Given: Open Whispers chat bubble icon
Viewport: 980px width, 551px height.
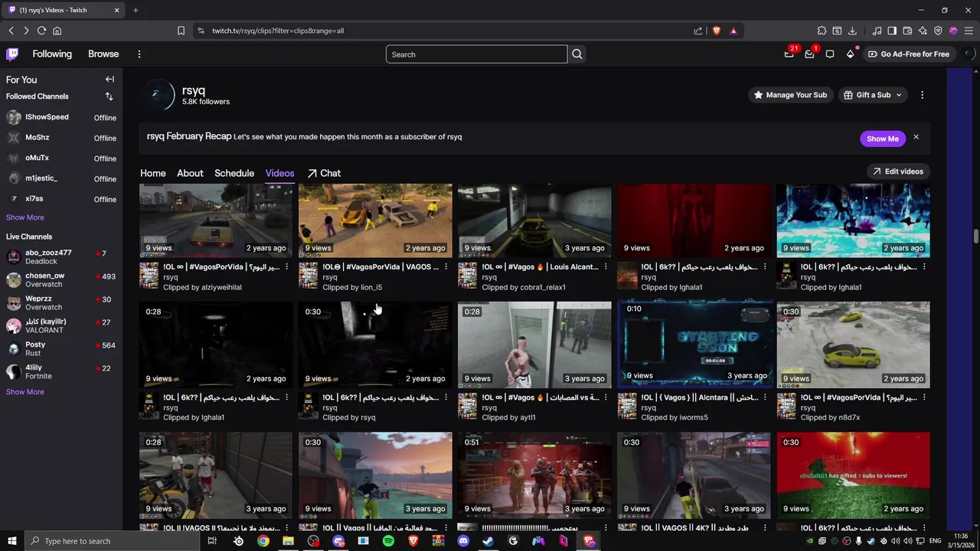Looking at the screenshot, I should (830, 54).
